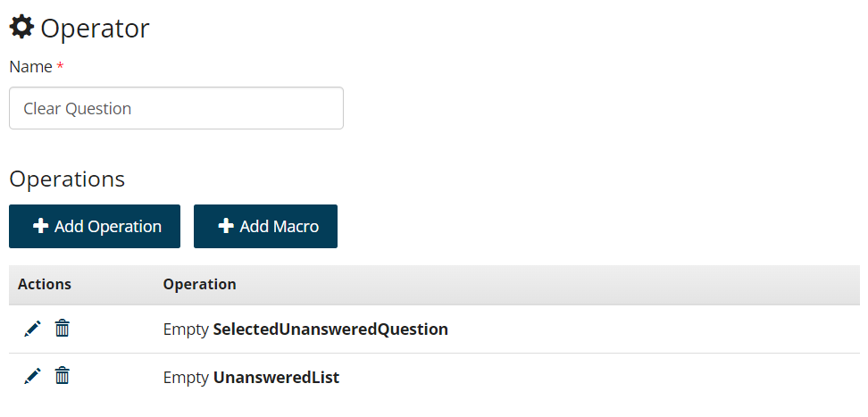Click the plus icon on Add Operation
This screenshot has width=868, height=417.
(x=40, y=227)
